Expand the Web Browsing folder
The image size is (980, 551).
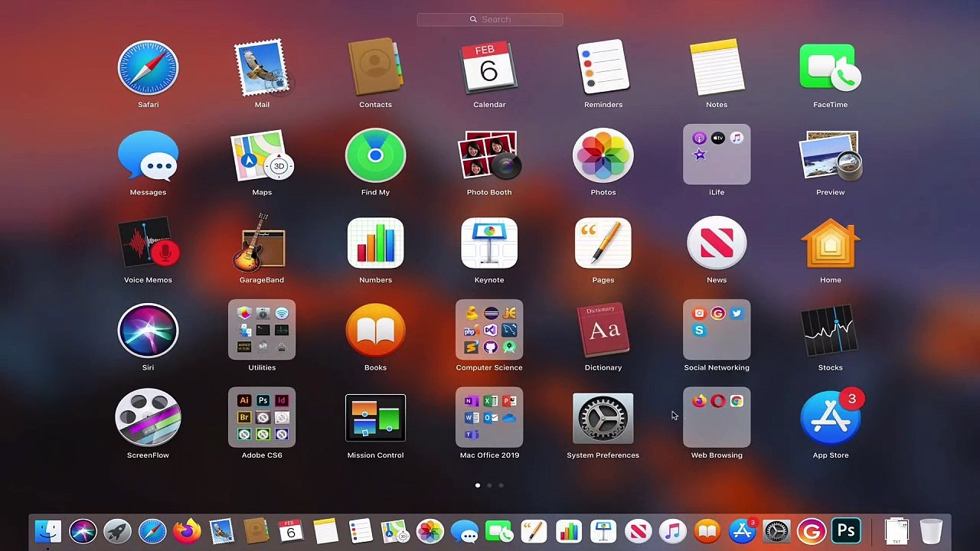717,418
